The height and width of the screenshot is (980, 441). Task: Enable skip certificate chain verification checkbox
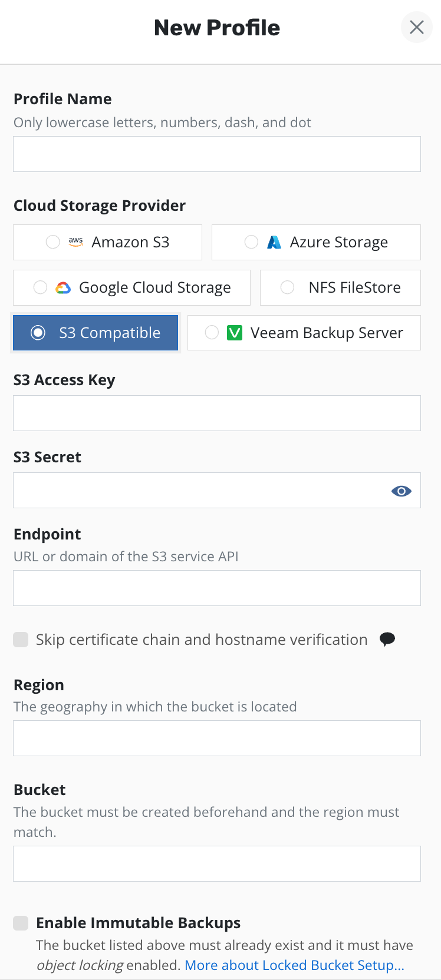[x=21, y=640]
